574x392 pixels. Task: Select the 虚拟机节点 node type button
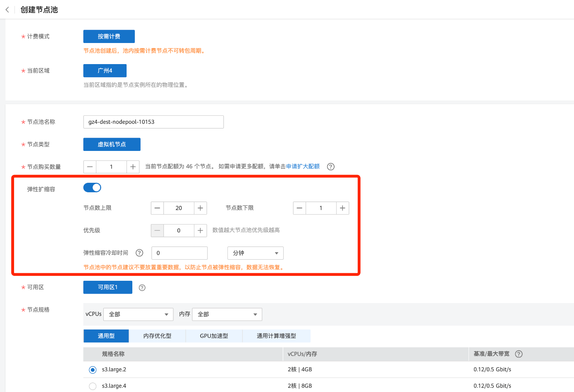112,144
